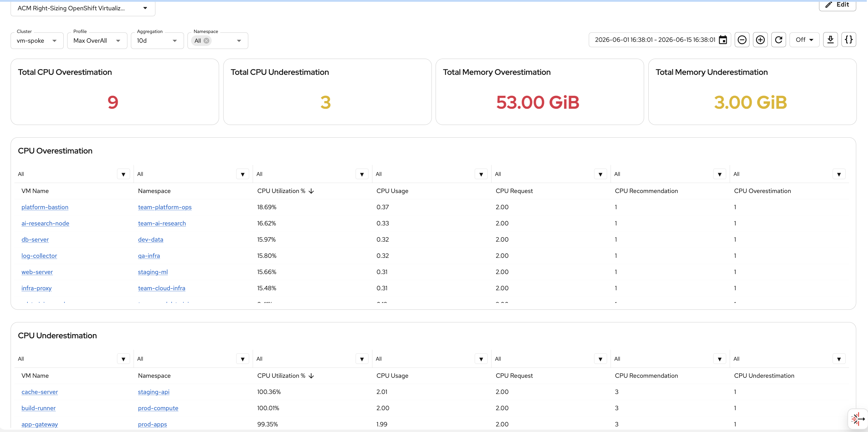Click the 53.00 GiB memory overestimation value
The image size is (868, 432).
537,102
